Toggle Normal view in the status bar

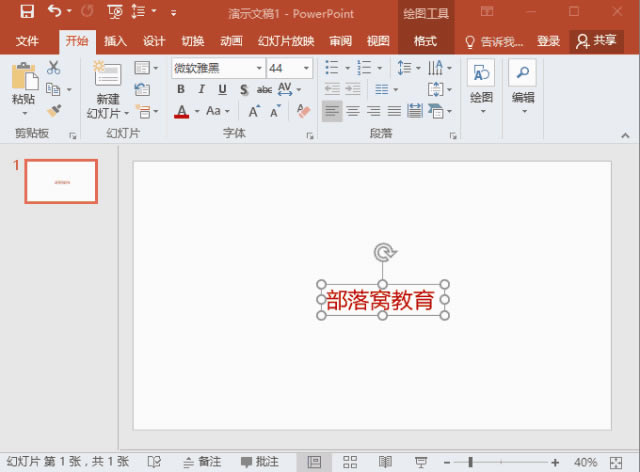click(314, 462)
